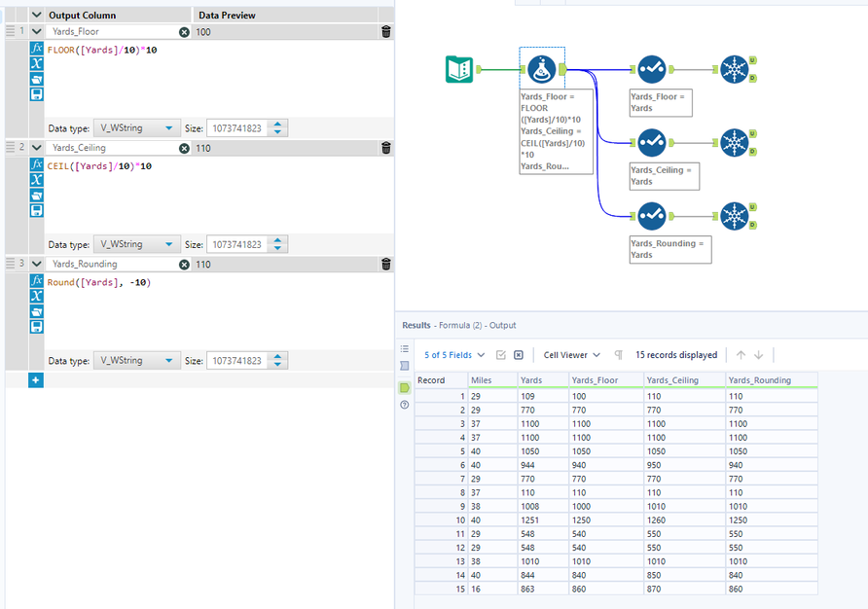Select the green Input Data book tool
The image size is (868, 609).
(459, 69)
